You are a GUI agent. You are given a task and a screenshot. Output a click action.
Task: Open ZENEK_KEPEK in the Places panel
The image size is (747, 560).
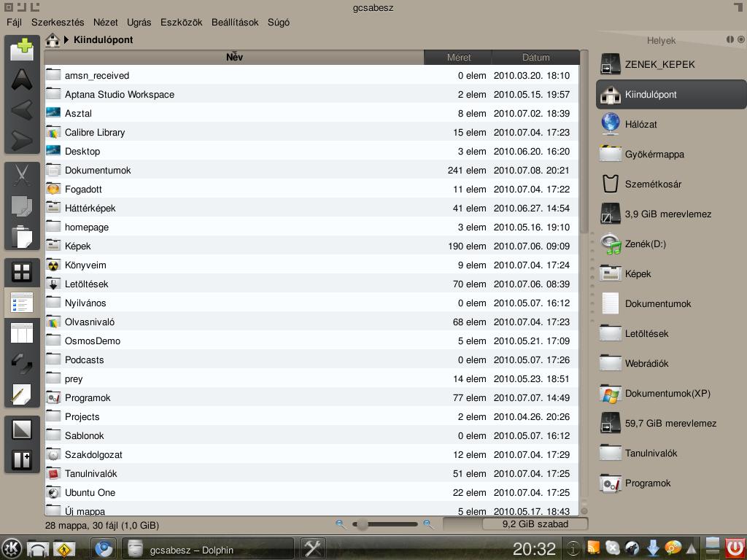tap(671, 64)
